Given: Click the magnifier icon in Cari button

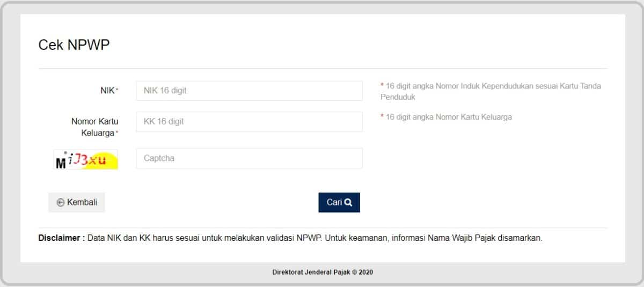Looking at the screenshot, I should point(348,202).
